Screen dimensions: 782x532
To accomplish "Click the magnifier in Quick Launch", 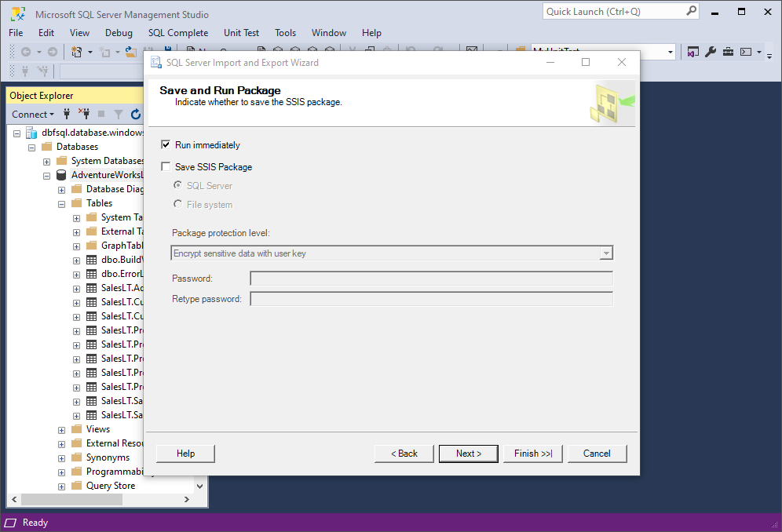I will tap(691, 11).
